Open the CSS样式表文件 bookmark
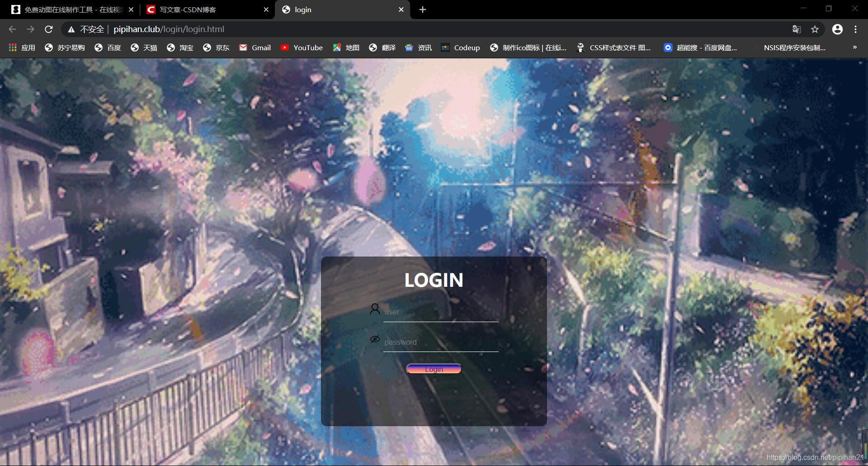This screenshot has height=466, width=868. pos(613,48)
